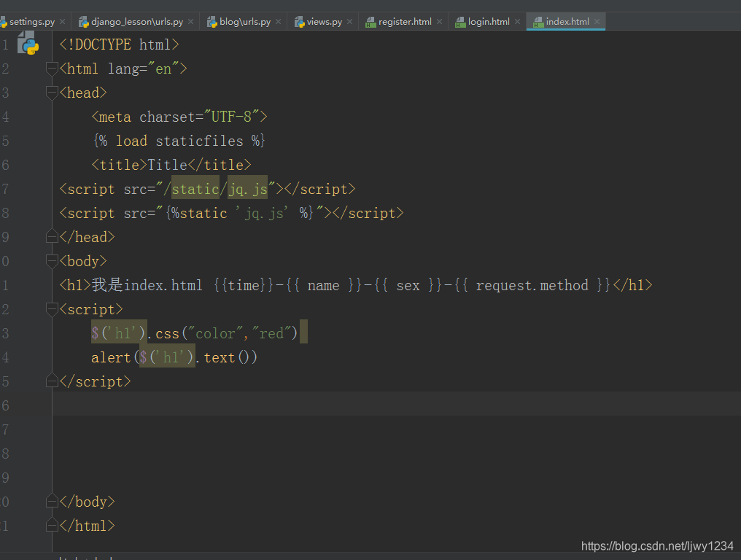
Task: Switch to the blog\urls.py tab
Action: click(x=245, y=22)
